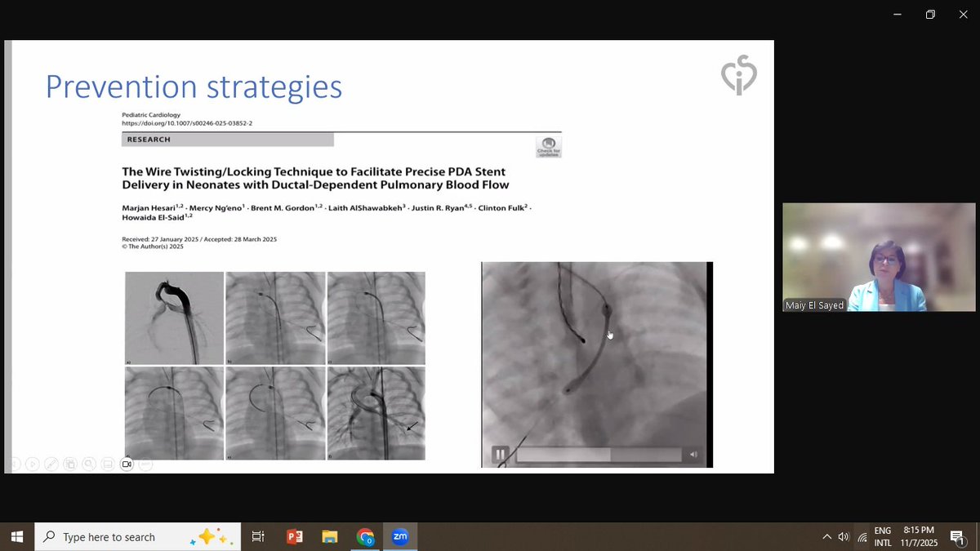The image size is (980, 551).
Task: Click the Maiy El Sayed name label
Action: (814, 305)
